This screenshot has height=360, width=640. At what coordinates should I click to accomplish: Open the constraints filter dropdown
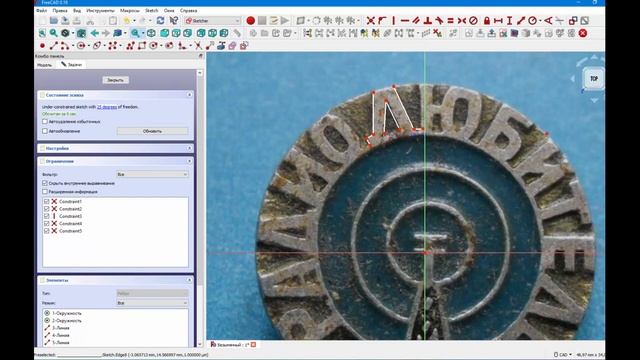152,174
